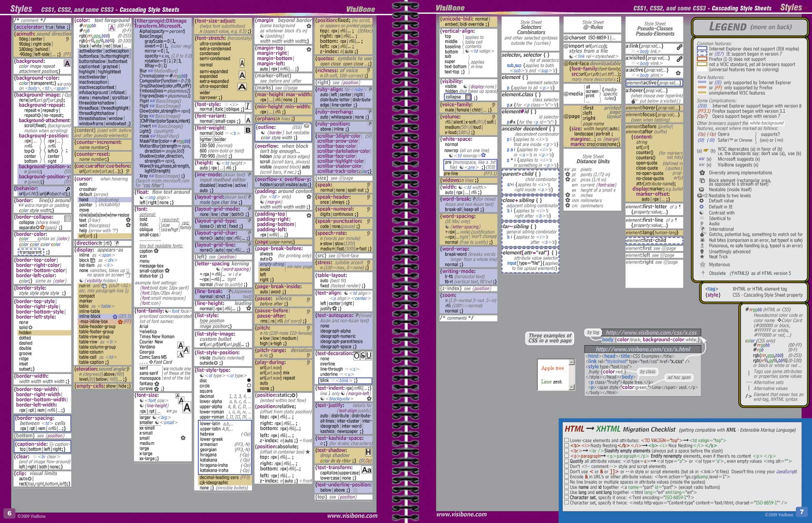Click the Audio icon in Legend

702,223
